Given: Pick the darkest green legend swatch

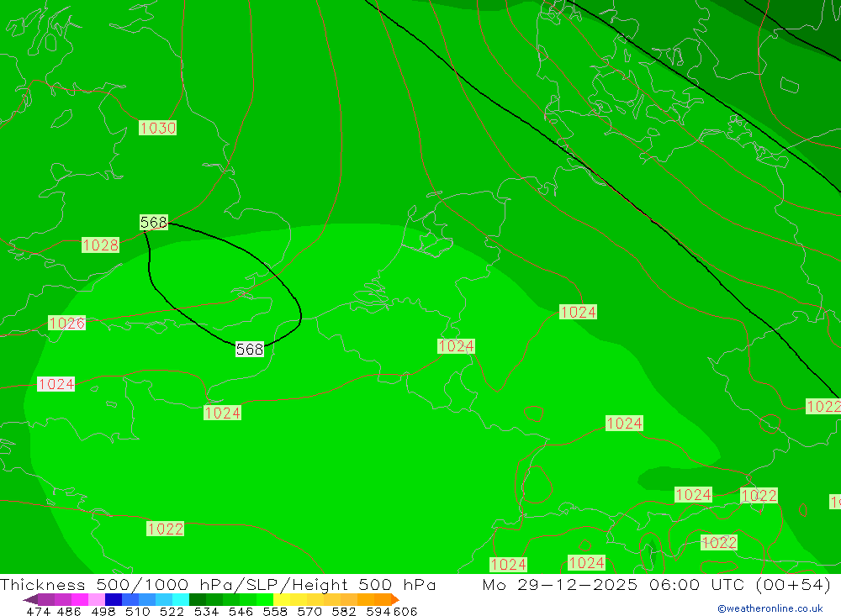Looking at the screenshot, I should coord(198,599).
